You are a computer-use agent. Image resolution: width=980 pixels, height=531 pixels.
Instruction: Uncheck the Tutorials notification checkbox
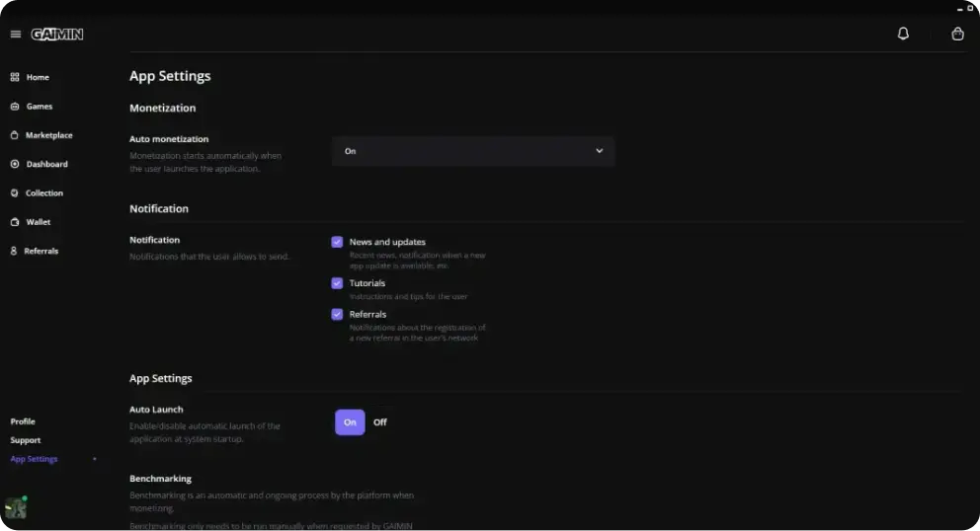pyautogui.click(x=337, y=283)
